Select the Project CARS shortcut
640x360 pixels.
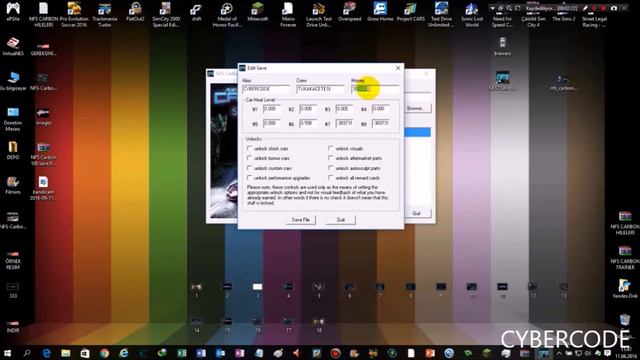[x=411, y=12]
